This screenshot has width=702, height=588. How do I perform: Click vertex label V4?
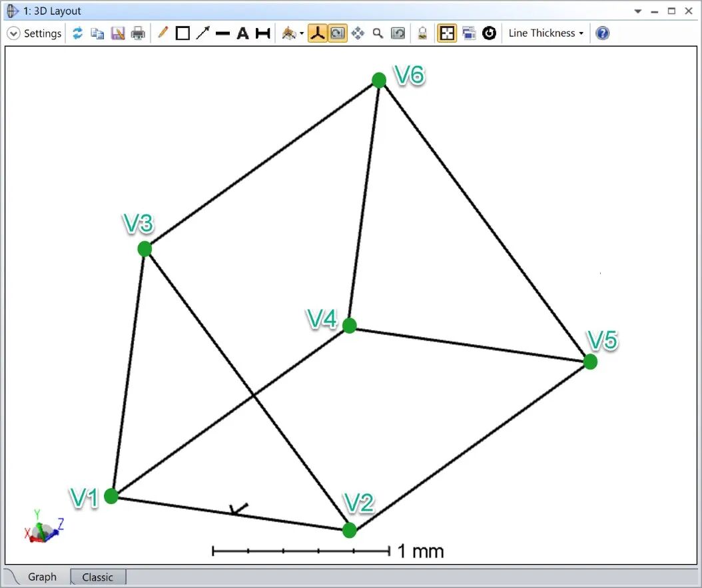(322, 319)
